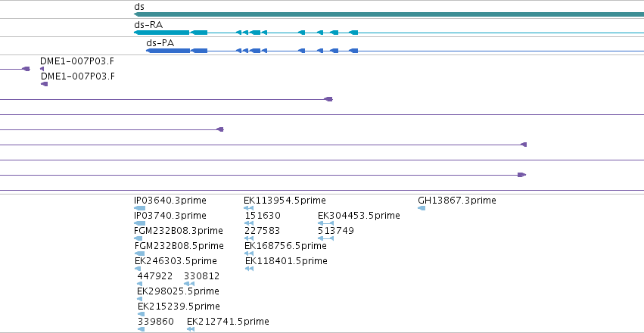Click the EK212741.5prime double-arrow glyph
The height and width of the screenshot is (333, 644).
(x=191, y=329)
